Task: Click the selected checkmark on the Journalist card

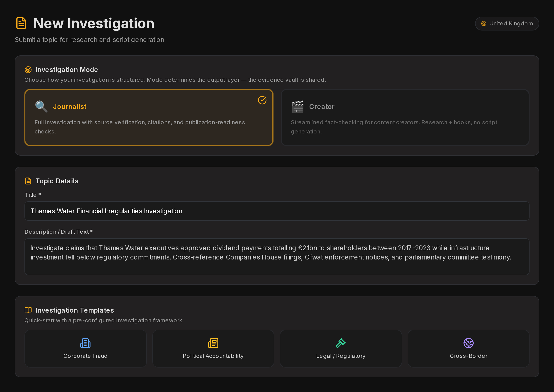Action: [262, 100]
